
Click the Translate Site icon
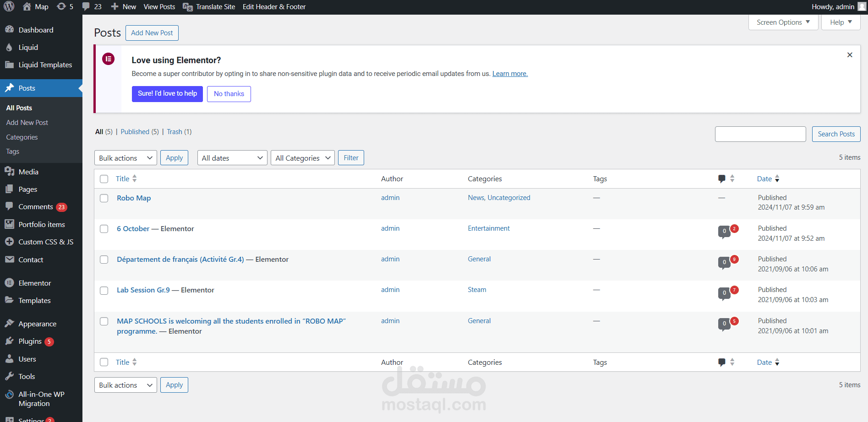click(188, 7)
